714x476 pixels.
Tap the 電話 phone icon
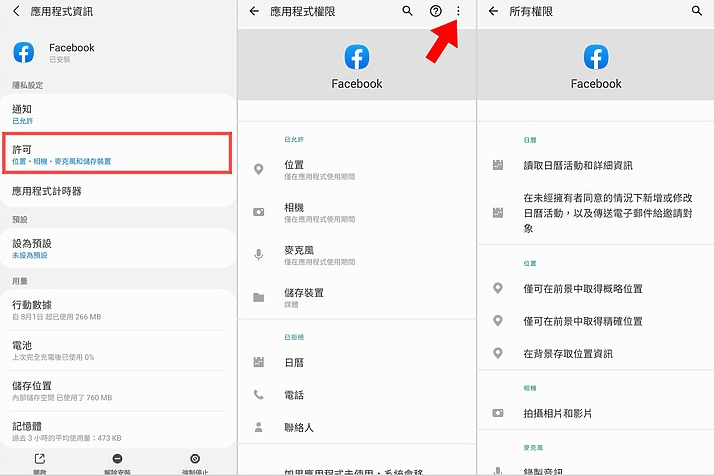tap(259, 395)
